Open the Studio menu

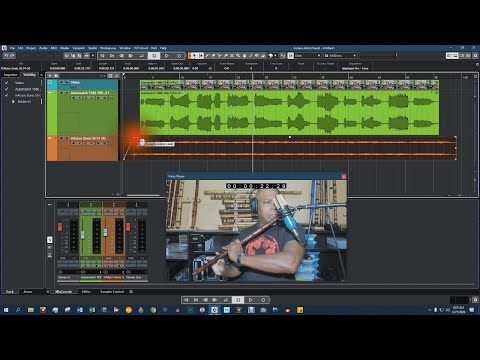92,48
